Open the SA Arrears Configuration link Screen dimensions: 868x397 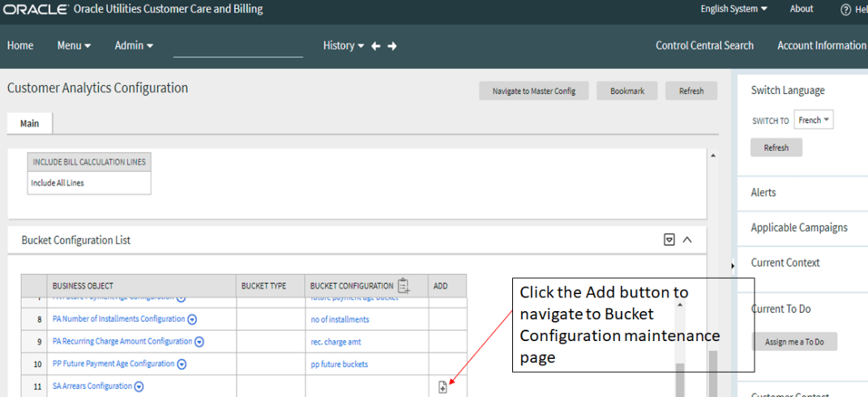[92, 386]
